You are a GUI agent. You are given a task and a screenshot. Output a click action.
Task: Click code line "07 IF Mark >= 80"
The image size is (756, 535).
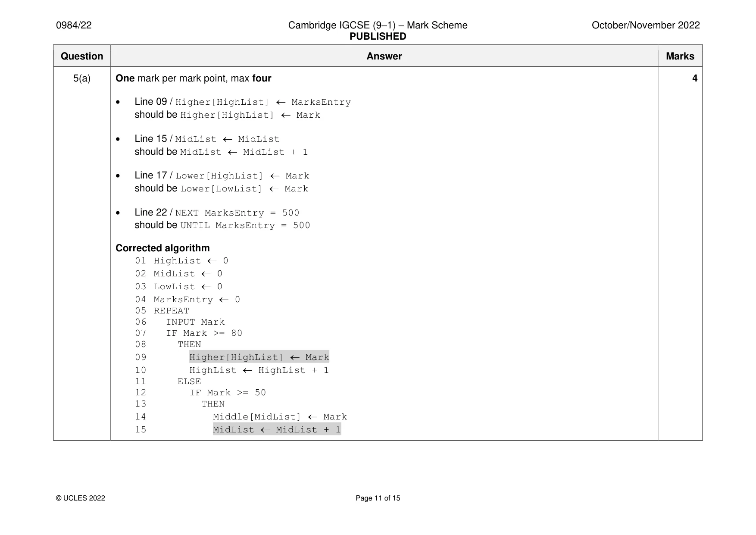[189, 333]
